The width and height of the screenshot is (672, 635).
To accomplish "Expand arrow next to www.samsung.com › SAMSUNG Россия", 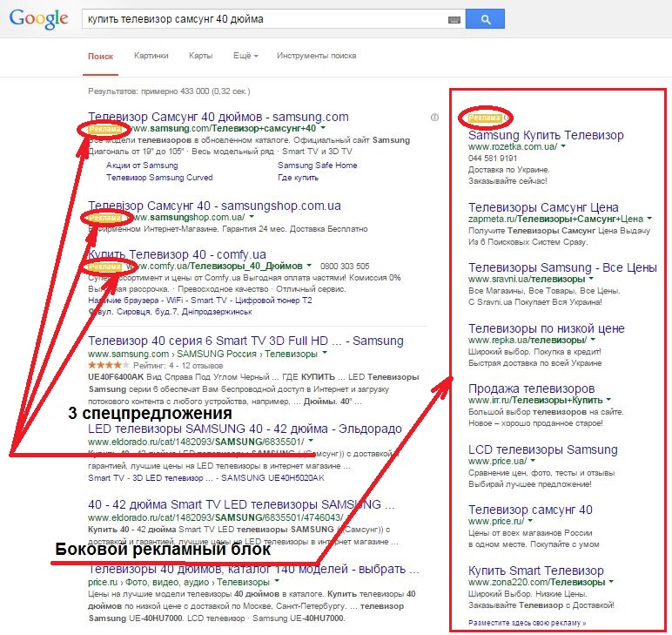I will click(325, 354).
